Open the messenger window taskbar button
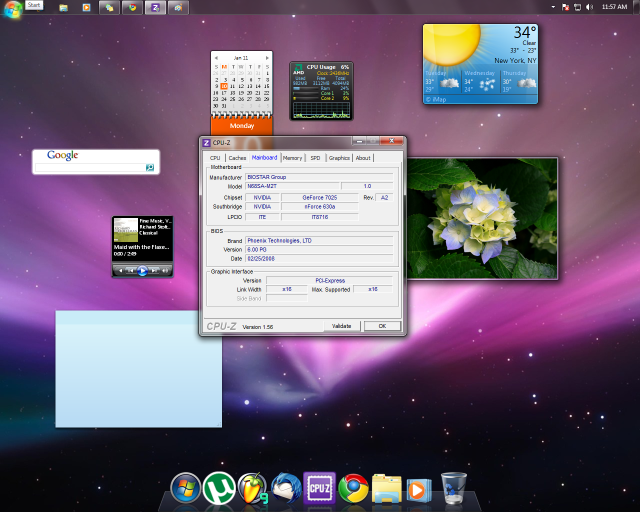The width and height of the screenshot is (640, 512). (x=109, y=7)
